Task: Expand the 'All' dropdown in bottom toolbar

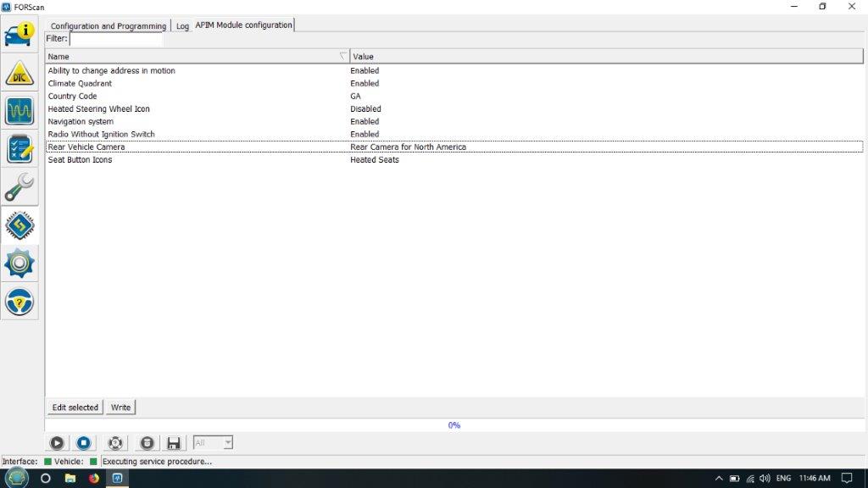Action: [226, 443]
